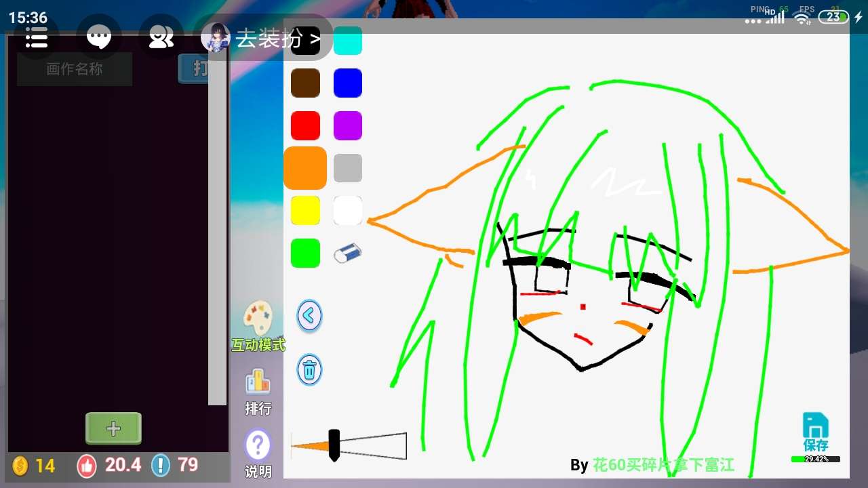The height and width of the screenshot is (488, 868).
Task: Save the drawing with 保存
Action: pos(816,432)
